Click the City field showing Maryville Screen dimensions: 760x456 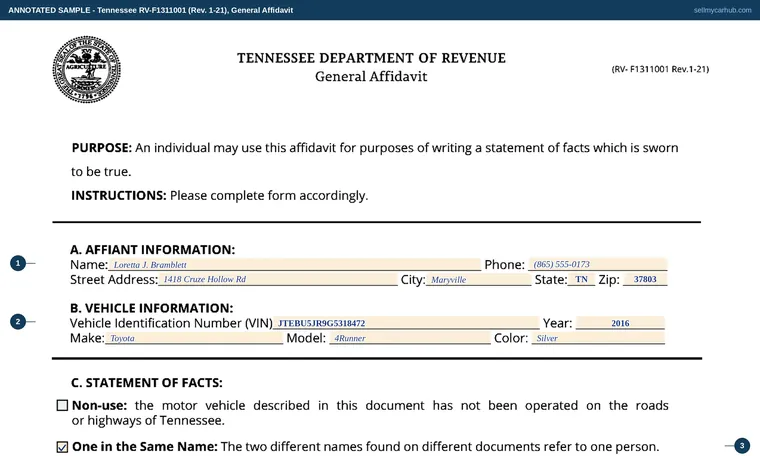coord(478,280)
